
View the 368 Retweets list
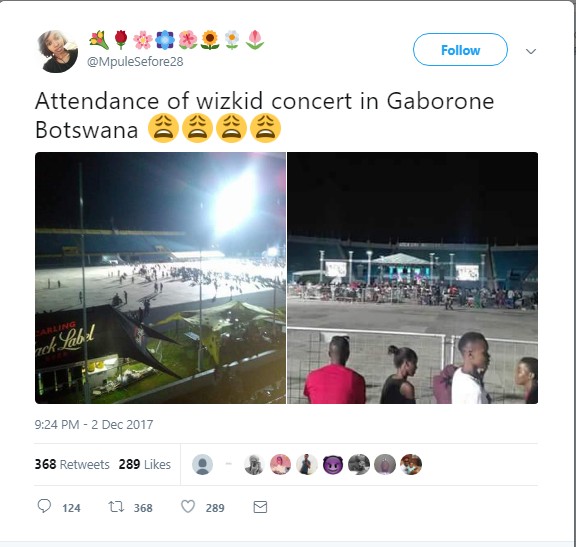pos(72,464)
